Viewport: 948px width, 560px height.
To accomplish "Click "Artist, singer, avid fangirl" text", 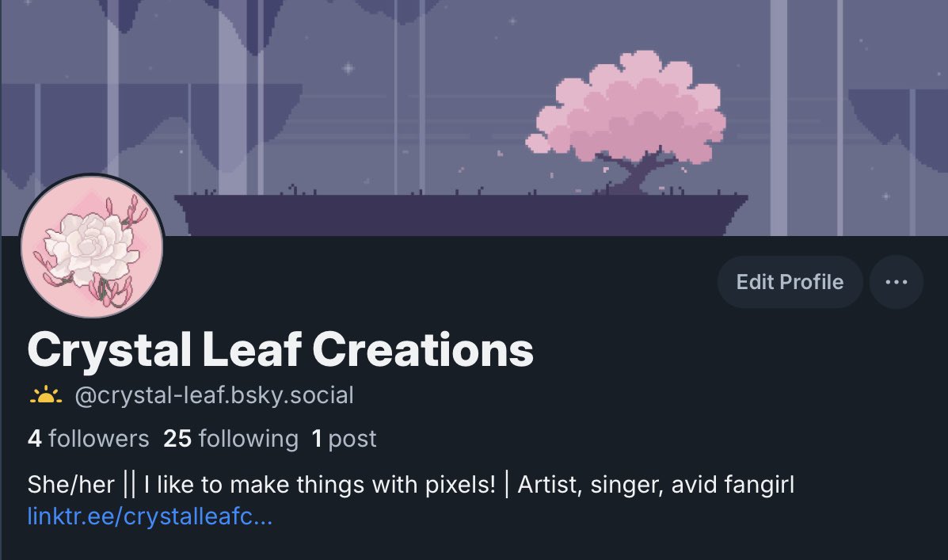I will (656, 485).
